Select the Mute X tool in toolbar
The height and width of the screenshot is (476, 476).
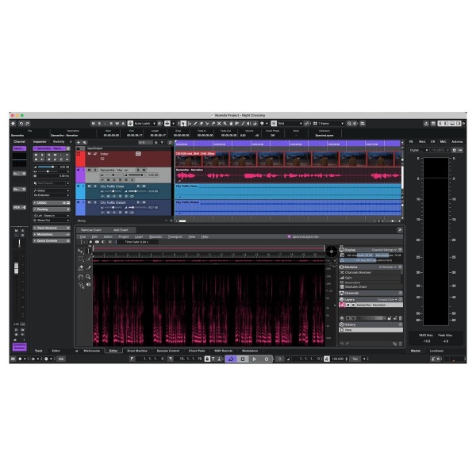click(x=219, y=124)
